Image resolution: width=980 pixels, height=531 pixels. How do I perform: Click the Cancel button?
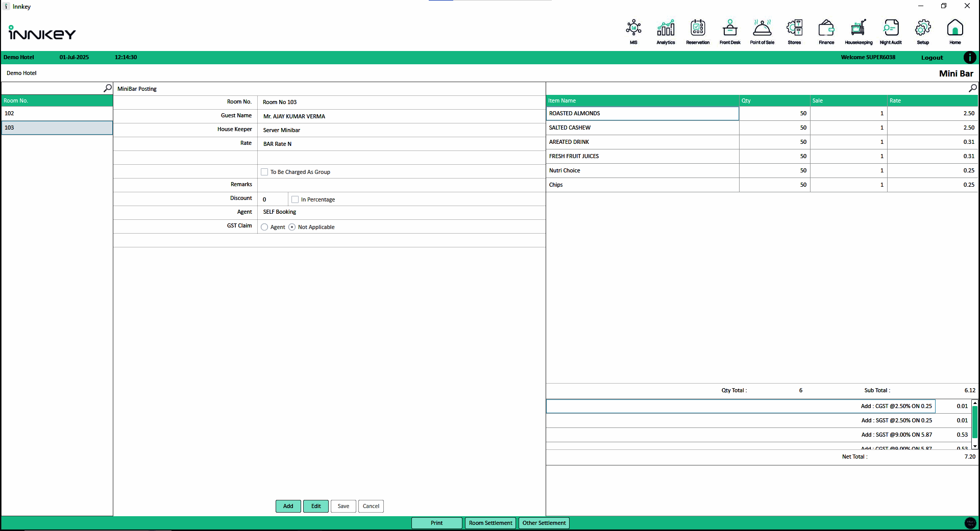coord(371,506)
